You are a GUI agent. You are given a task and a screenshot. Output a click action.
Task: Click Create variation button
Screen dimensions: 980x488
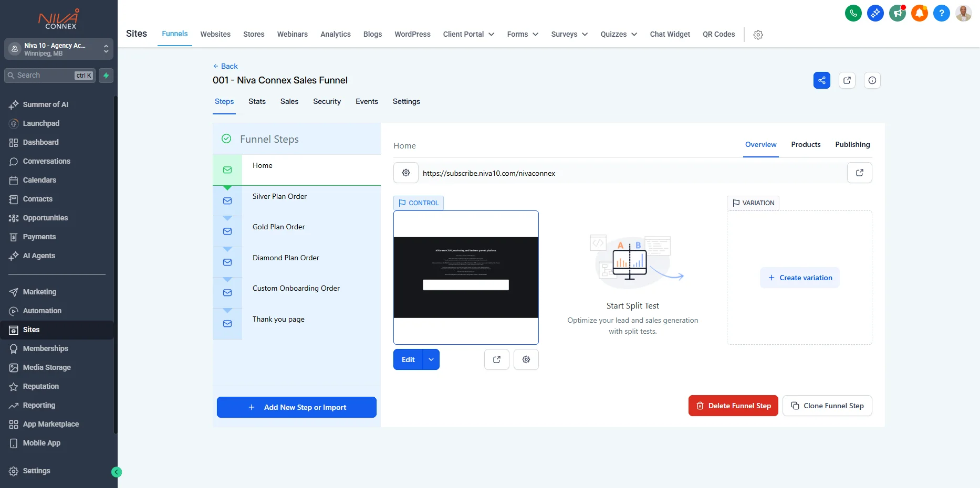click(x=800, y=278)
